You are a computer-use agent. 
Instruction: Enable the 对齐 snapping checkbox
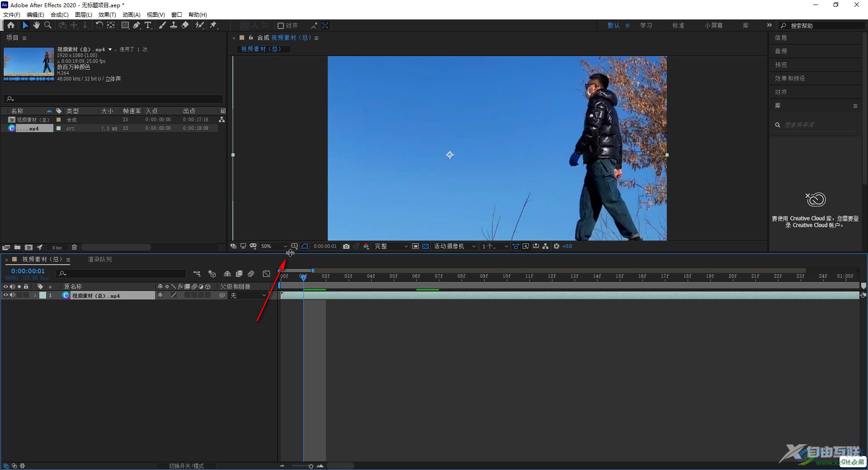coord(281,26)
